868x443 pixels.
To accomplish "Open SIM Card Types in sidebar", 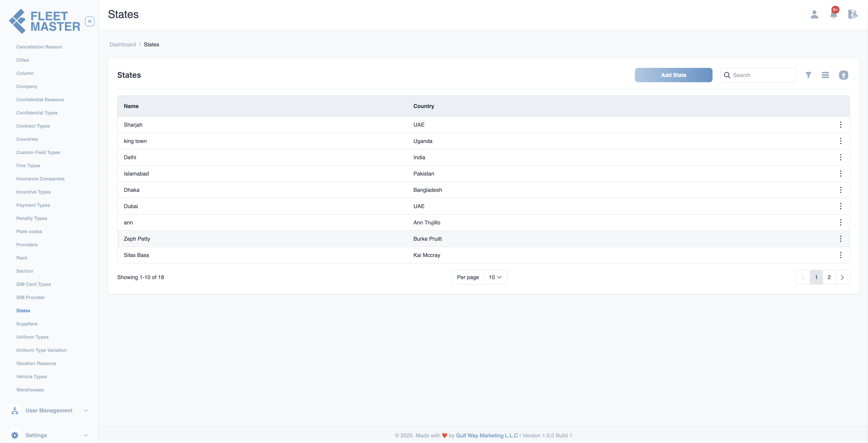I will [x=34, y=284].
